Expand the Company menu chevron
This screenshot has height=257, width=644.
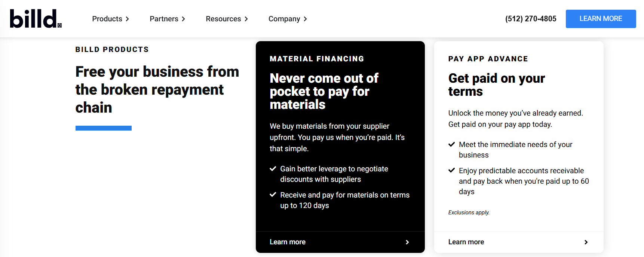click(x=305, y=19)
